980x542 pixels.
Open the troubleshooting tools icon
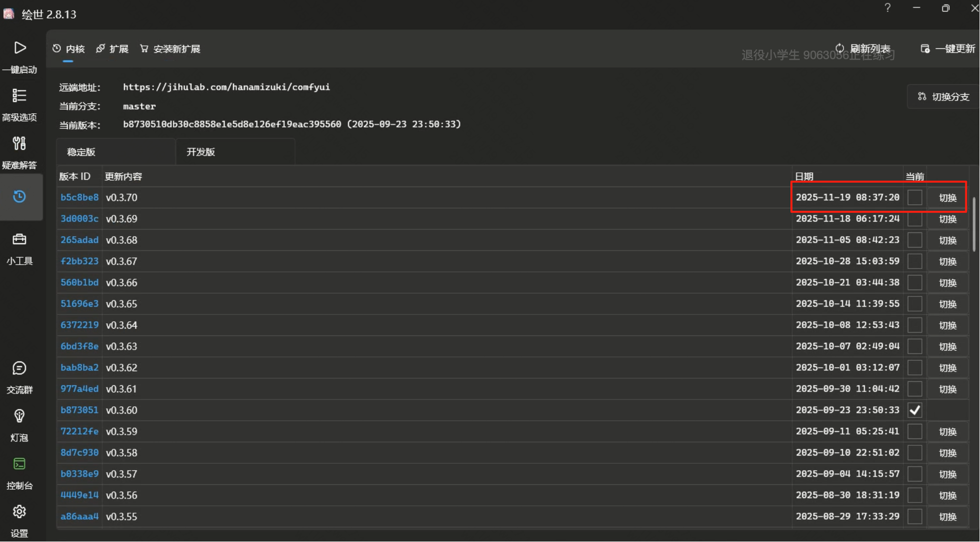(20, 144)
